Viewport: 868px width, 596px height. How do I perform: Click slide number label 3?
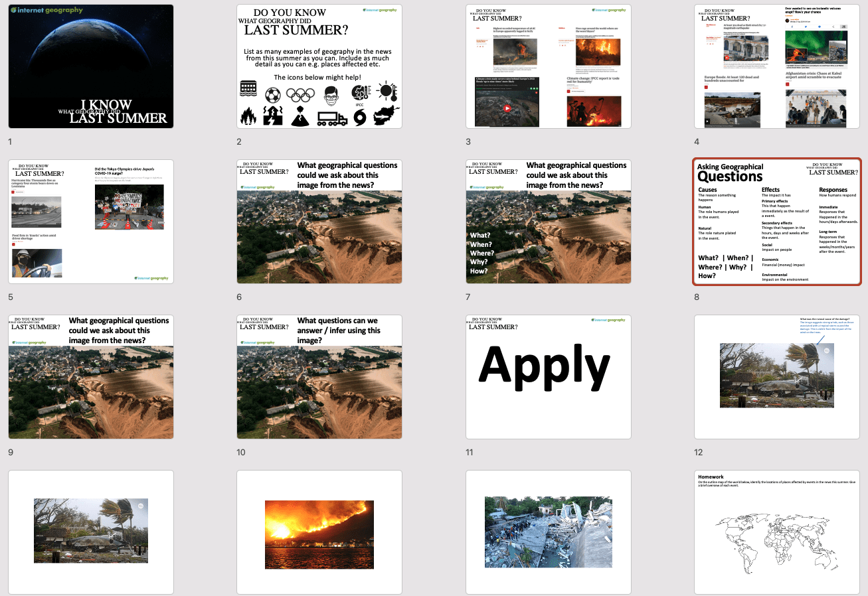click(468, 141)
